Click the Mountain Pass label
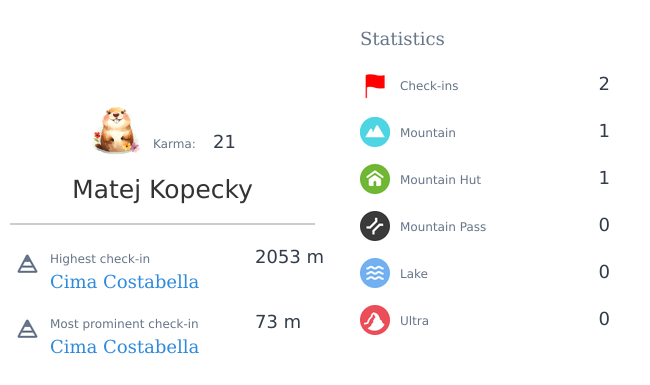The width and height of the screenshot is (650, 385). tap(443, 227)
